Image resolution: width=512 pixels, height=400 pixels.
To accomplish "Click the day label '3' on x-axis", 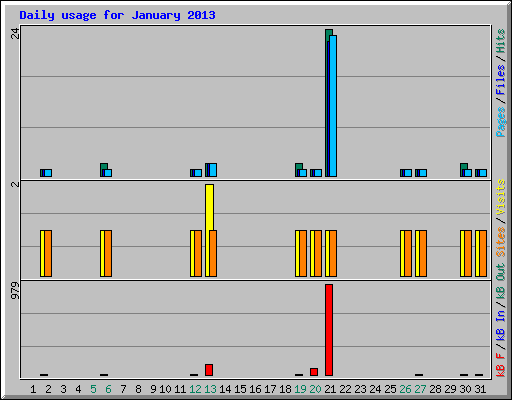I will coord(63,389).
